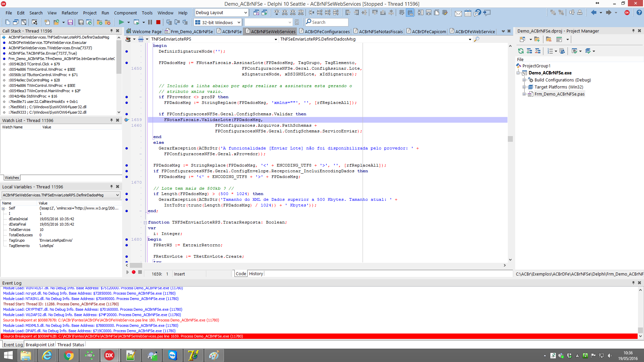
Task: Click the Trace Into debug icon
Action: 169,22
